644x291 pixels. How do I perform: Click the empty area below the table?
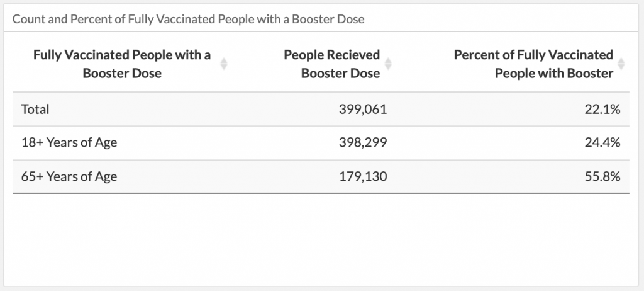[x=321, y=239]
